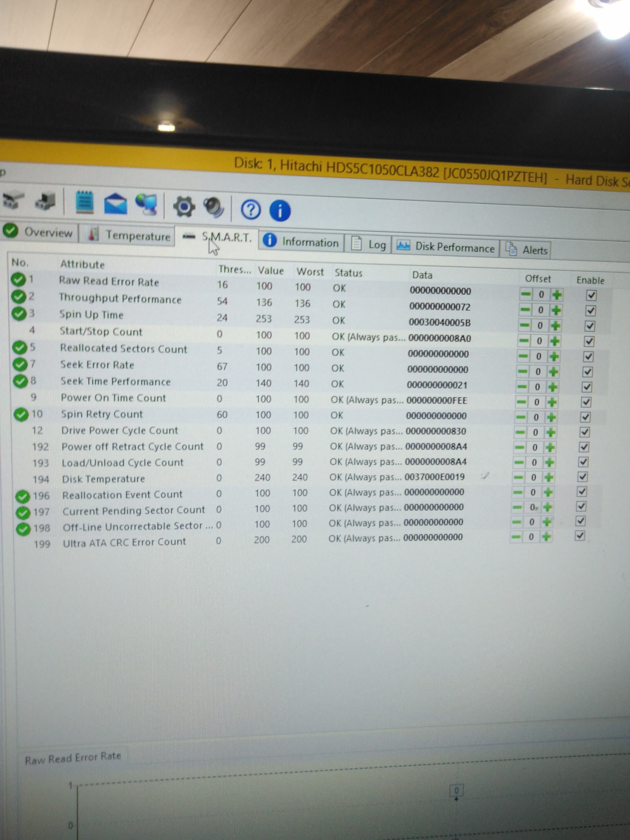This screenshot has height=840, width=630.
Task: Click the blue notepad report icon
Action: tap(84, 202)
